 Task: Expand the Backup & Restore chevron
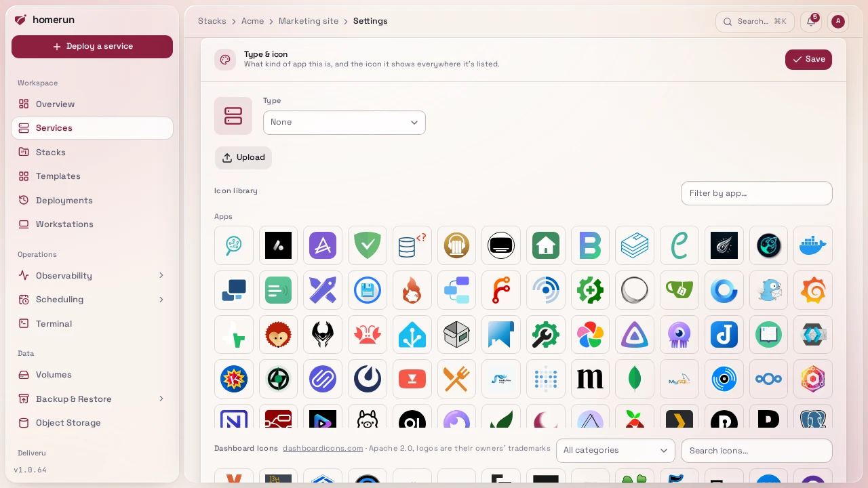(x=161, y=399)
